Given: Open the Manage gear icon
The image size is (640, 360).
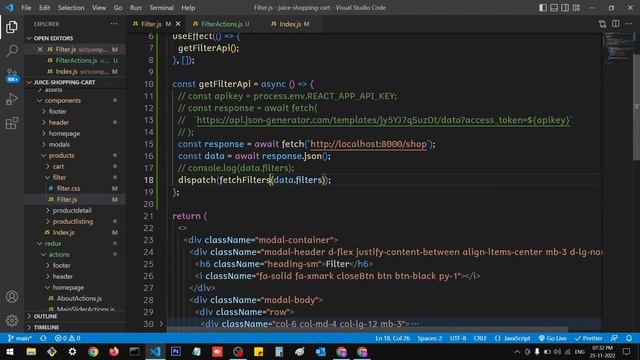Looking at the screenshot, I should pyautogui.click(x=11, y=320).
